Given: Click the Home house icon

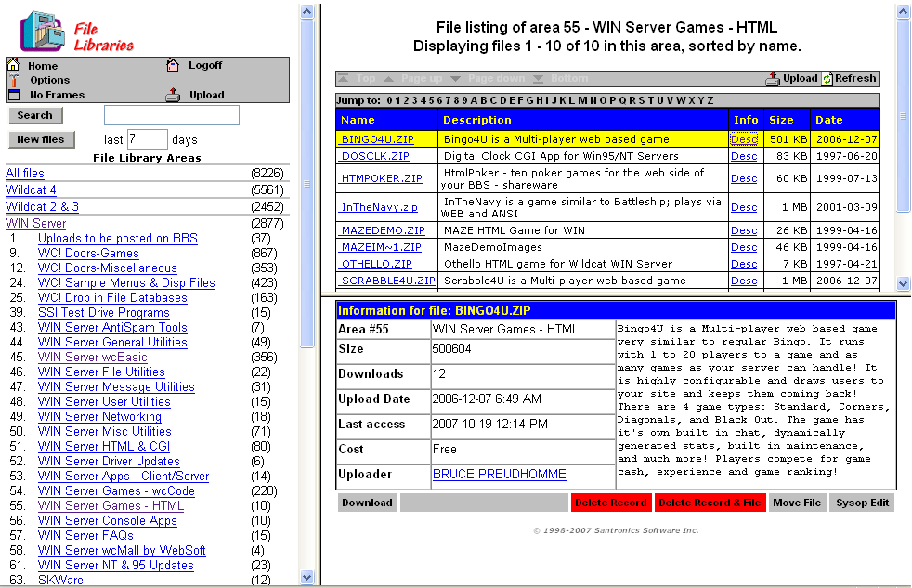Looking at the screenshot, I should click(x=13, y=65).
